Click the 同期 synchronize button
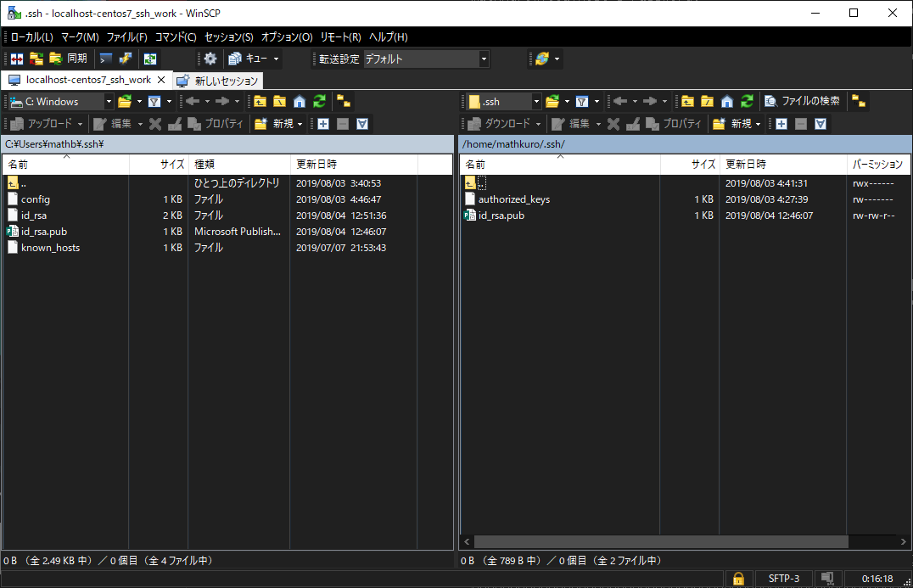 coord(69,59)
